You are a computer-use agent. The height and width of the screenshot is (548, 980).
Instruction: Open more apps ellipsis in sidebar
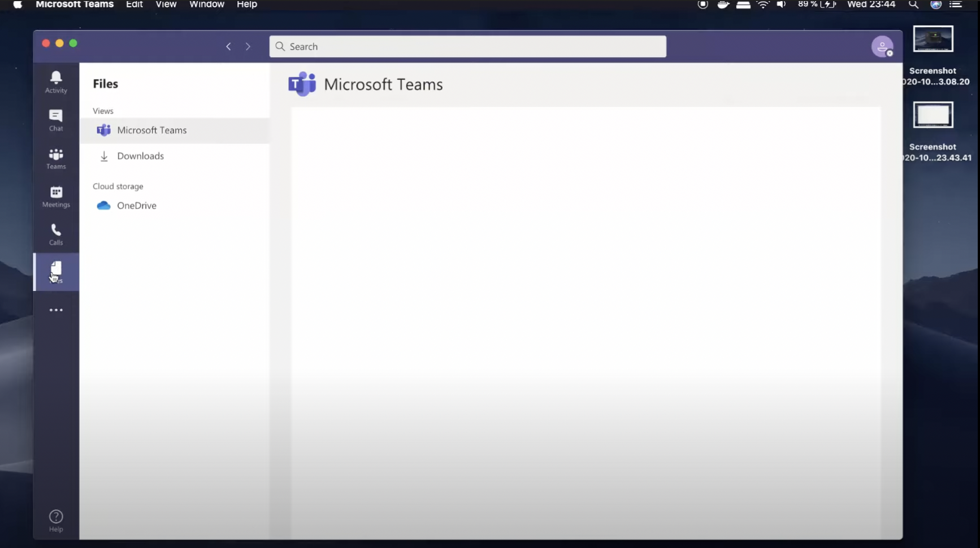click(x=56, y=310)
